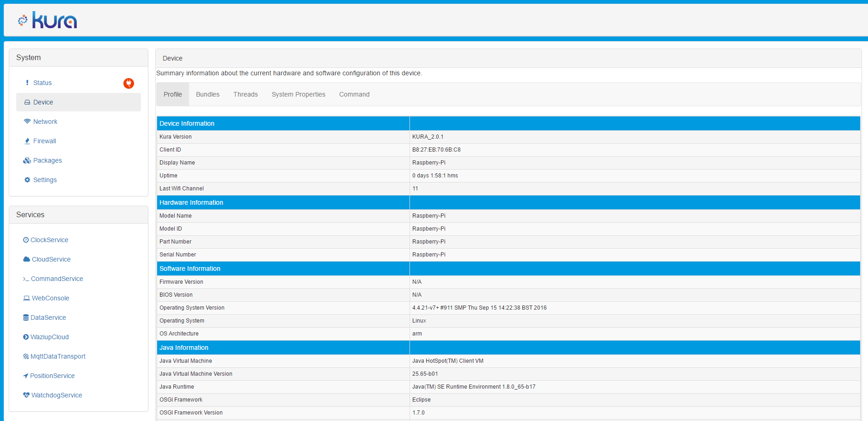This screenshot has width=868, height=421.
Task: Click the Display Name value Raspberry-Pi
Action: click(x=429, y=163)
